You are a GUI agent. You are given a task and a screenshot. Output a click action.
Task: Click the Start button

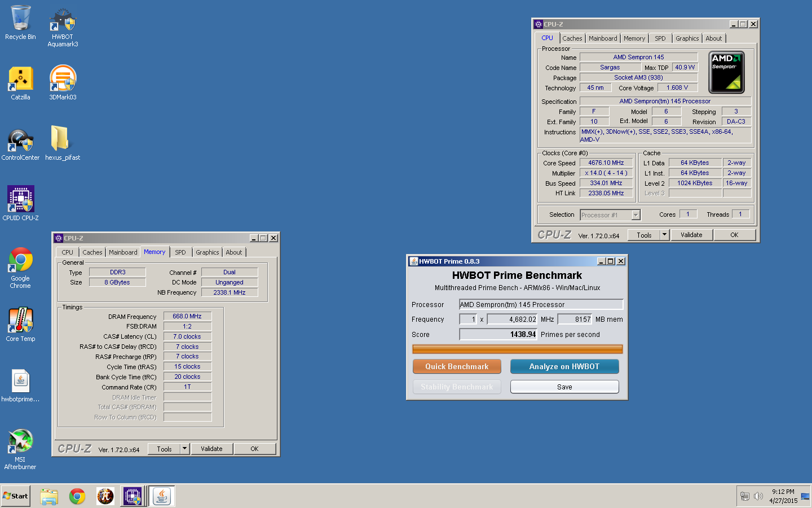[x=15, y=496]
